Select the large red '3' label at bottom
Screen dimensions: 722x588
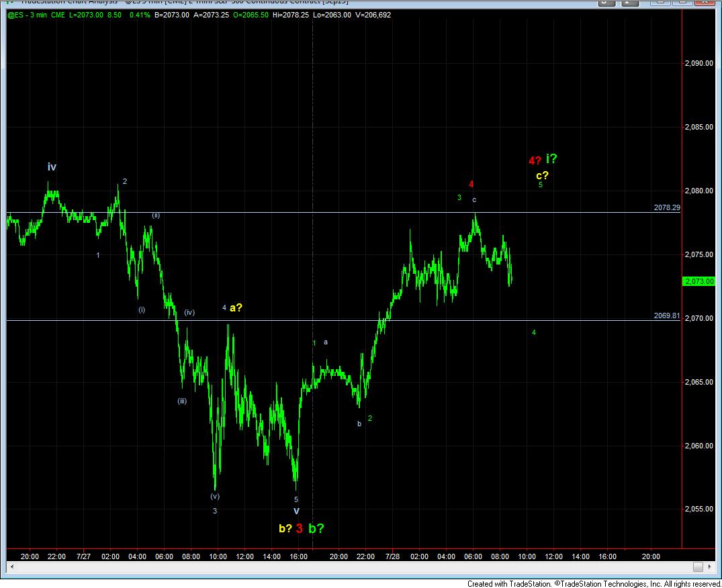[x=300, y=528]
